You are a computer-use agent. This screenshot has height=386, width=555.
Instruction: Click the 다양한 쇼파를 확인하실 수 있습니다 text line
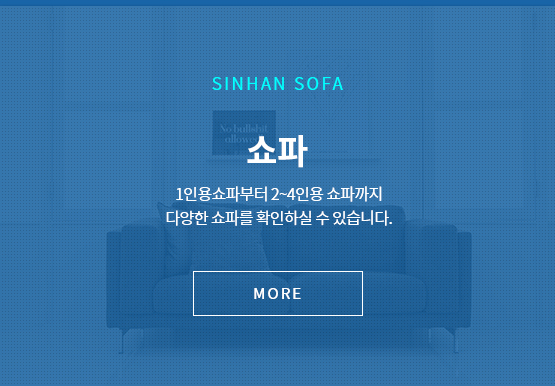point(279,218)
